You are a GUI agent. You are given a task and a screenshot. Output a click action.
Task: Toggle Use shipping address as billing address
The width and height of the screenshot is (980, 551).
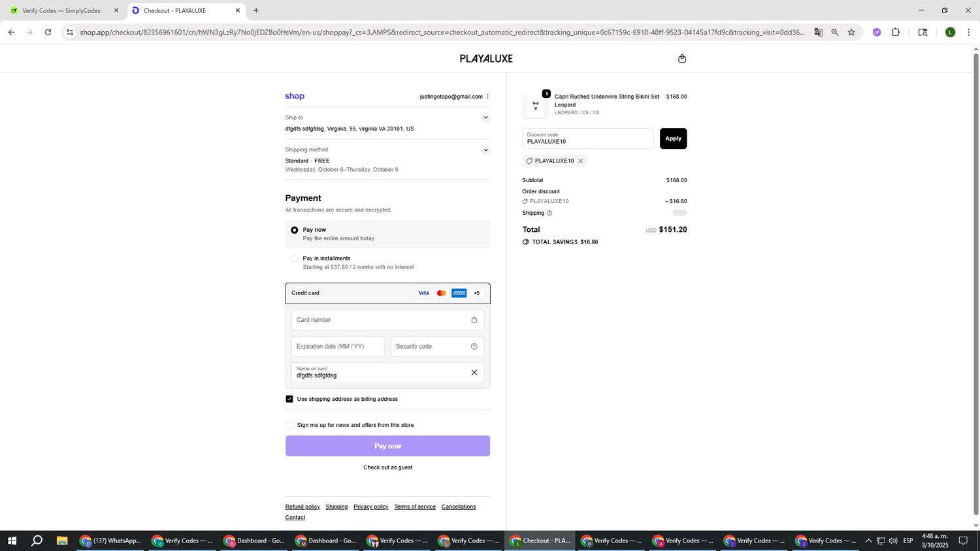[x=289, y=399]
